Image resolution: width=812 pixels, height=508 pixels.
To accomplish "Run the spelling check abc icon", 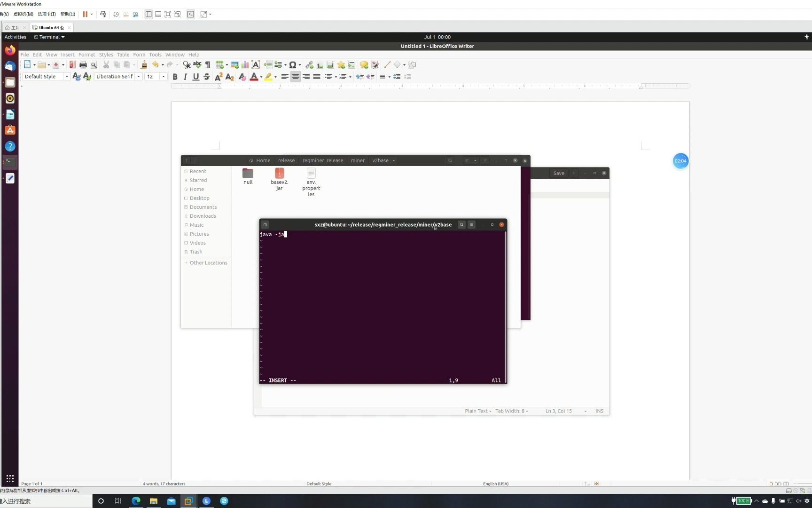I will pos(197,65).
